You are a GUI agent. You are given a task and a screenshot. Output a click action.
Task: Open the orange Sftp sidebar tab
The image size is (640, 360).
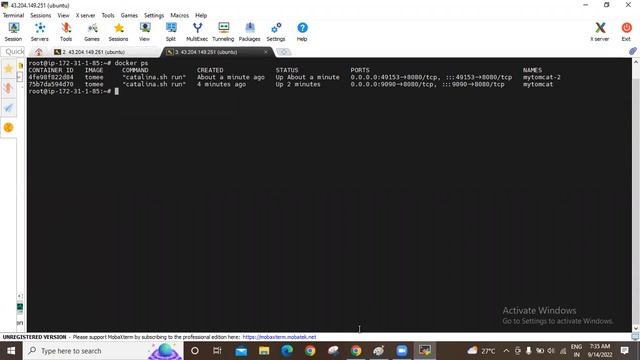[8, 128]
